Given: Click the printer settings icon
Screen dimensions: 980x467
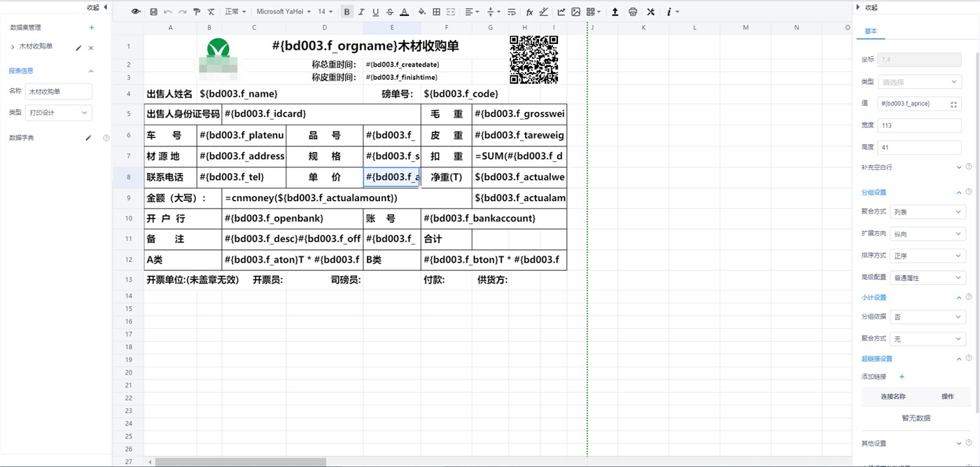Looking at the screenshot, I should click(633, 12).
